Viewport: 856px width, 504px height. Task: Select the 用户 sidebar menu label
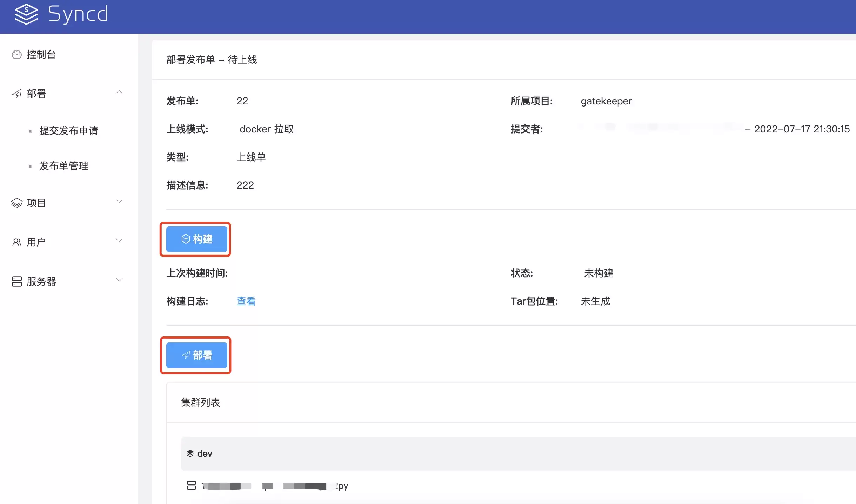(36, 242)
